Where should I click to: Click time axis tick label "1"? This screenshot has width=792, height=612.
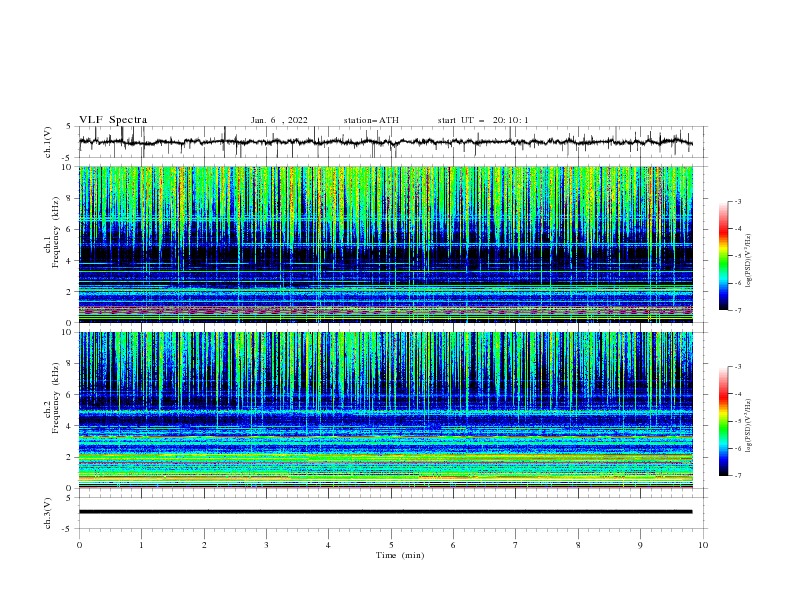click(141, 545)
